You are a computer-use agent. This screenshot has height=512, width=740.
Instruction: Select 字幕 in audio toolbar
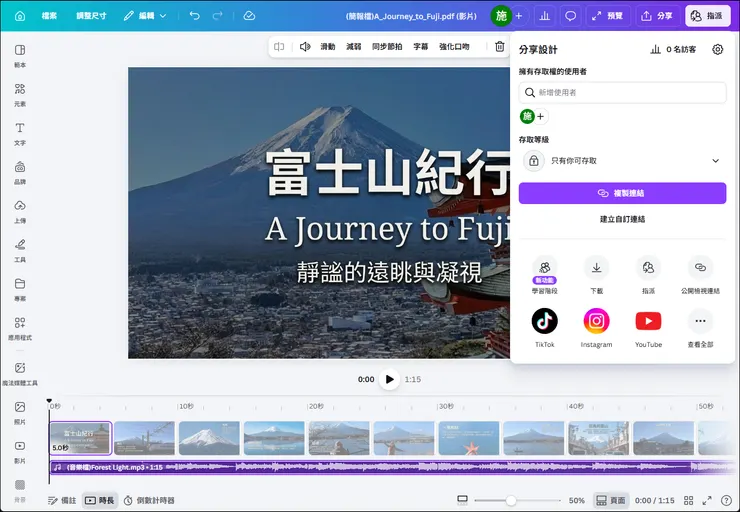pyautogui.click(x=420, y=47)
